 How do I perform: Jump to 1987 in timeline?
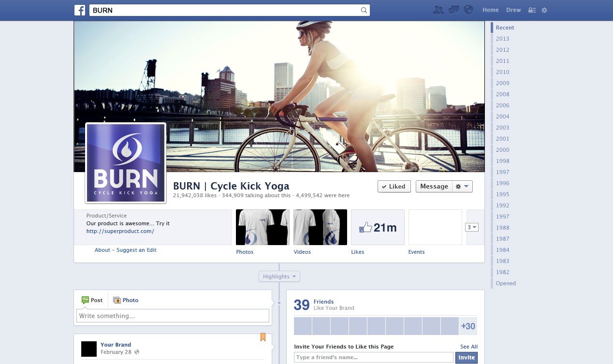[502, 239]
